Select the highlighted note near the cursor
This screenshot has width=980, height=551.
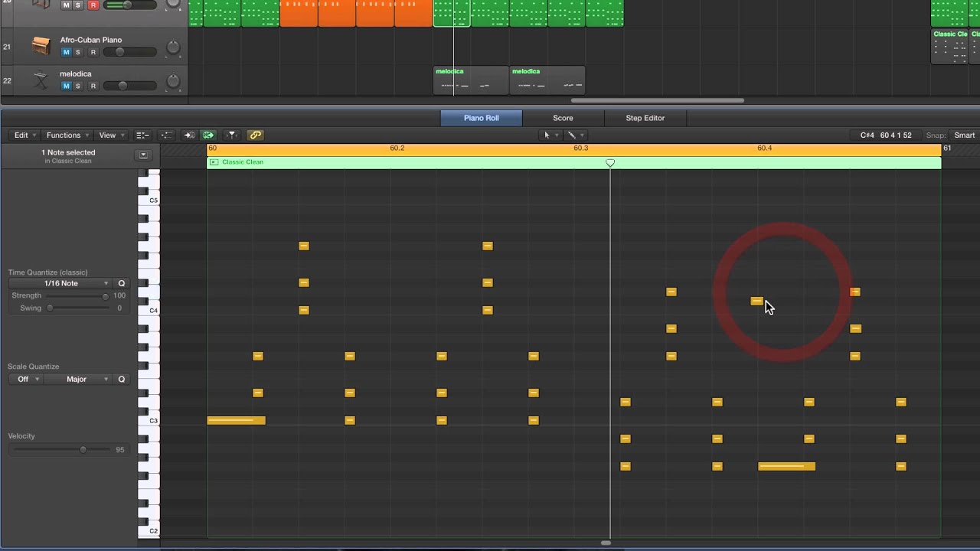(x=756, y=301)
